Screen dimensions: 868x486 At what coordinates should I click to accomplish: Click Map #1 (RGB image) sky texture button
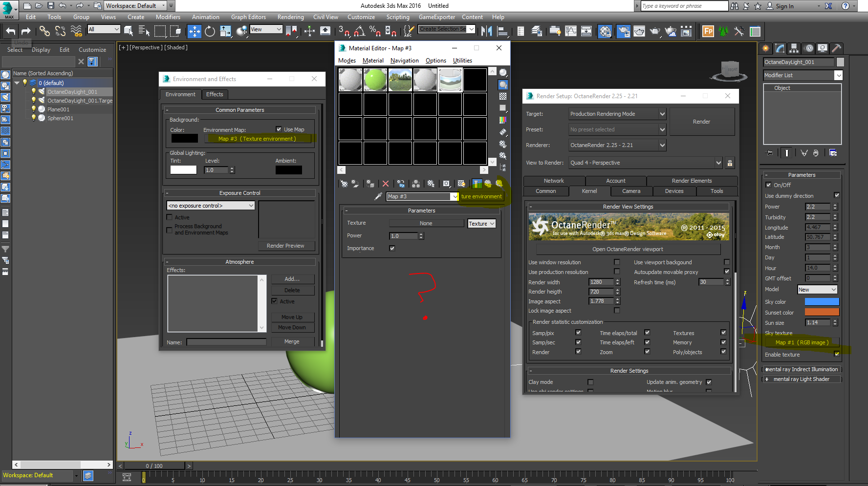click(x=802, y=342)
